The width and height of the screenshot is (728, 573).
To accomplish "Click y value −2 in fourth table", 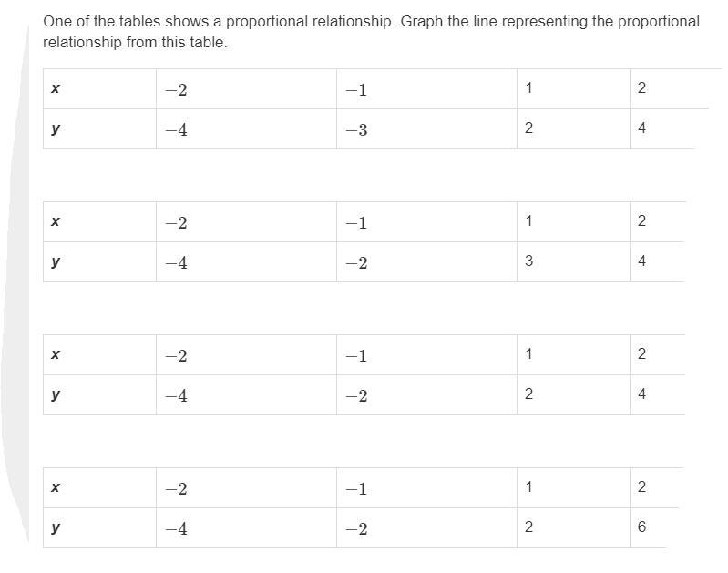I will 356,529.
